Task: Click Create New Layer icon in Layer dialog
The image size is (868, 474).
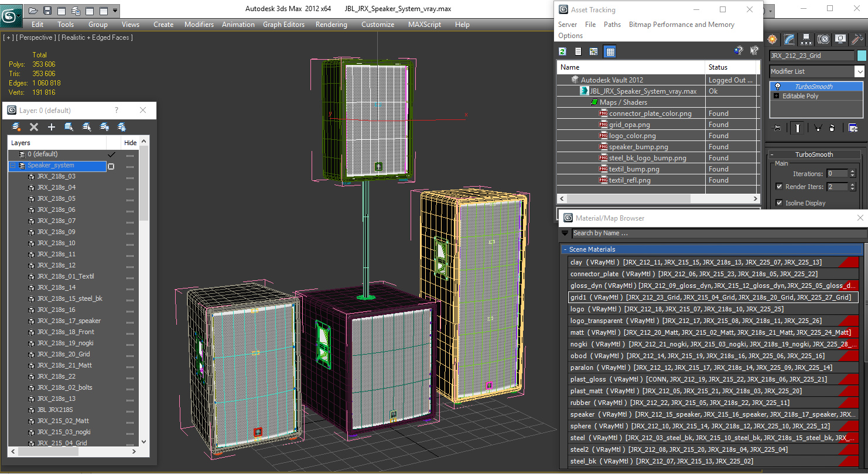Action: click(16, 126)
